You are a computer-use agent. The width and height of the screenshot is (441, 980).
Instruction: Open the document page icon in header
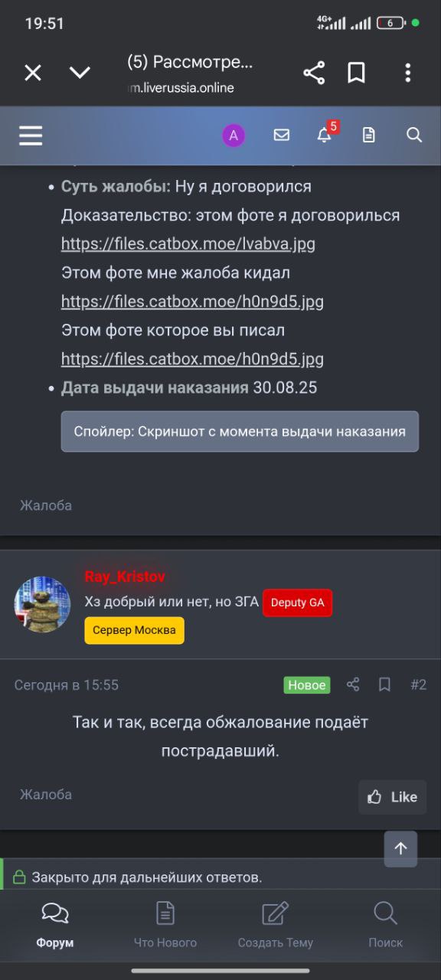click(369, 136)
